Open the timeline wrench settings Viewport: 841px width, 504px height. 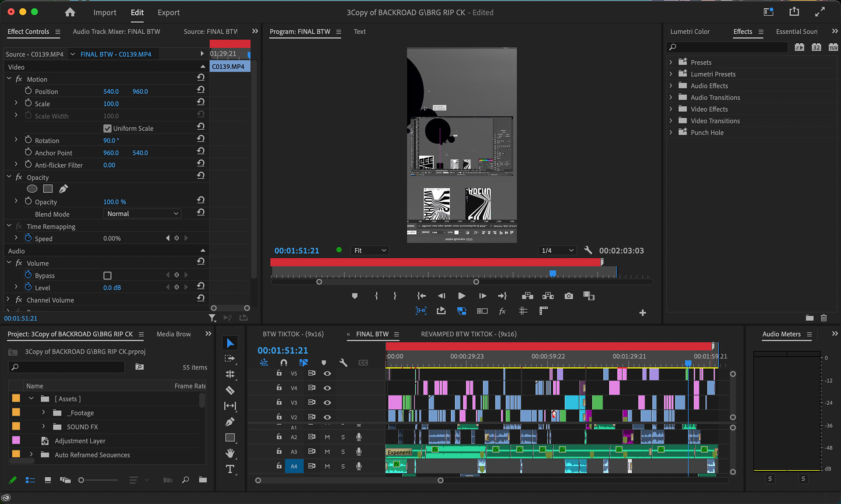tap(343, 363)
